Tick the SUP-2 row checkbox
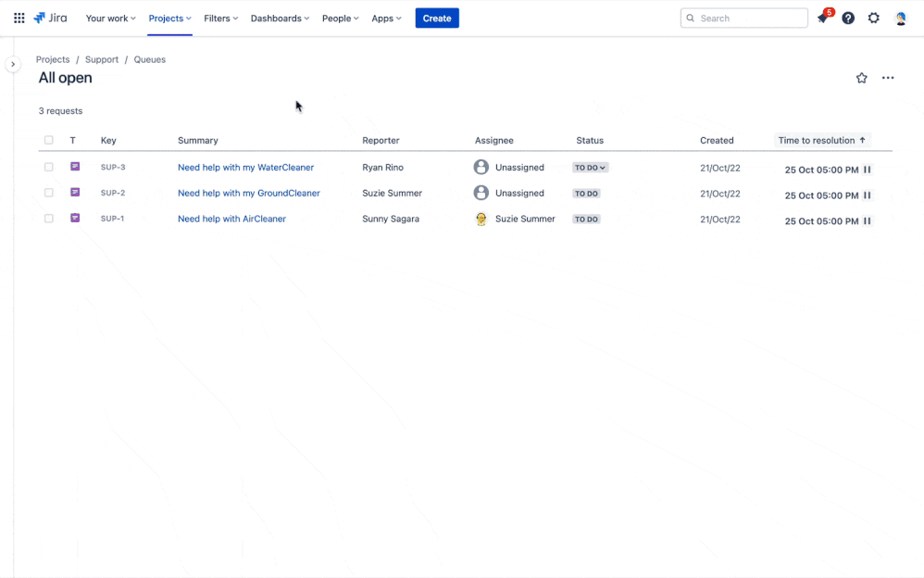924x578 pixels. [49, 193]
